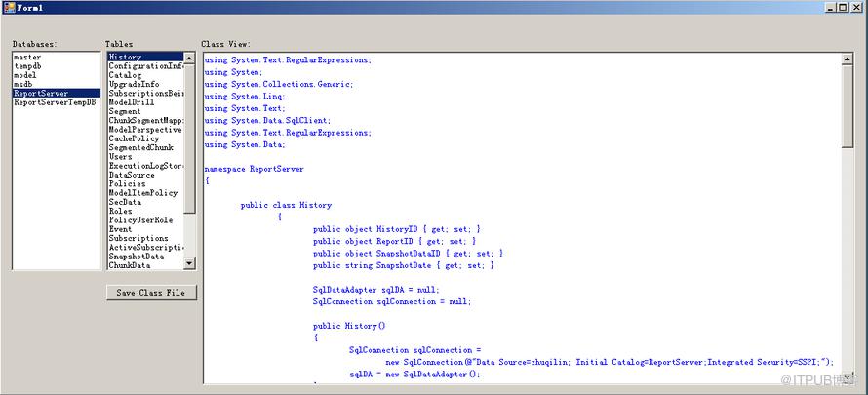868x395 pixels.
Task: Click the Tables list scrollbar thumb
Action: [x=189, y=138]
